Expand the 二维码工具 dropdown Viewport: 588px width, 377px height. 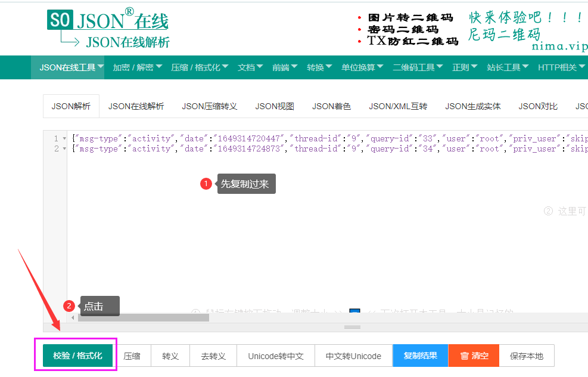(x=418, y=67)
